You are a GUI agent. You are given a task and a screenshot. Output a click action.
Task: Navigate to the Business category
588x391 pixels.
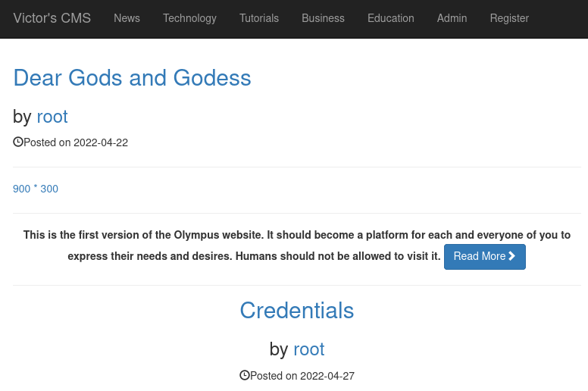[x=323, y=18]
